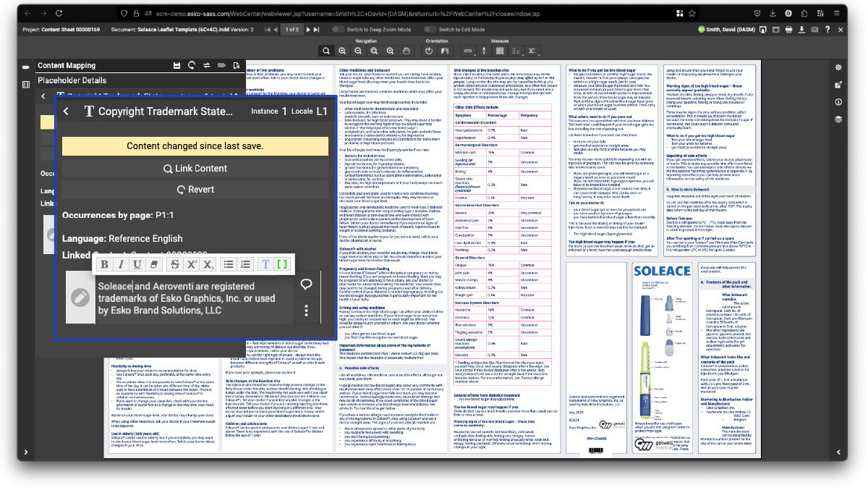Select the hand pan tool in Navigation
The image size is (868, 493).
[x=407, y=51]
